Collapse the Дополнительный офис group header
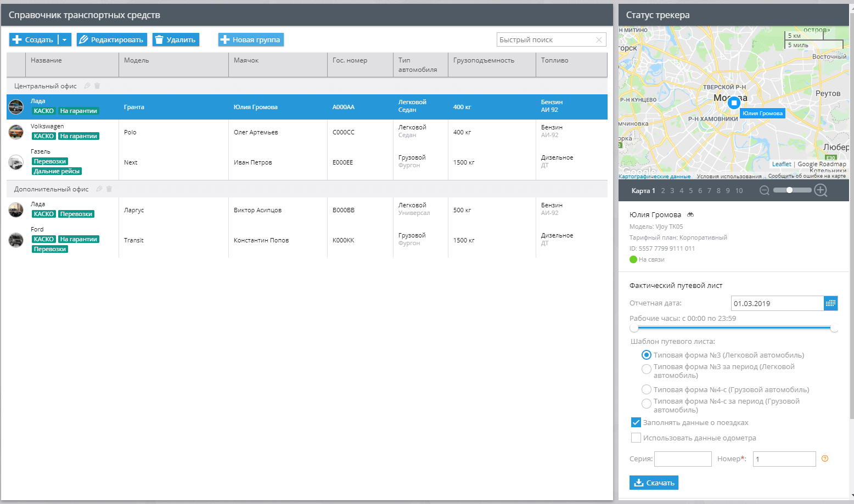This screenshot has height=504, width=854. coord(307,189)
